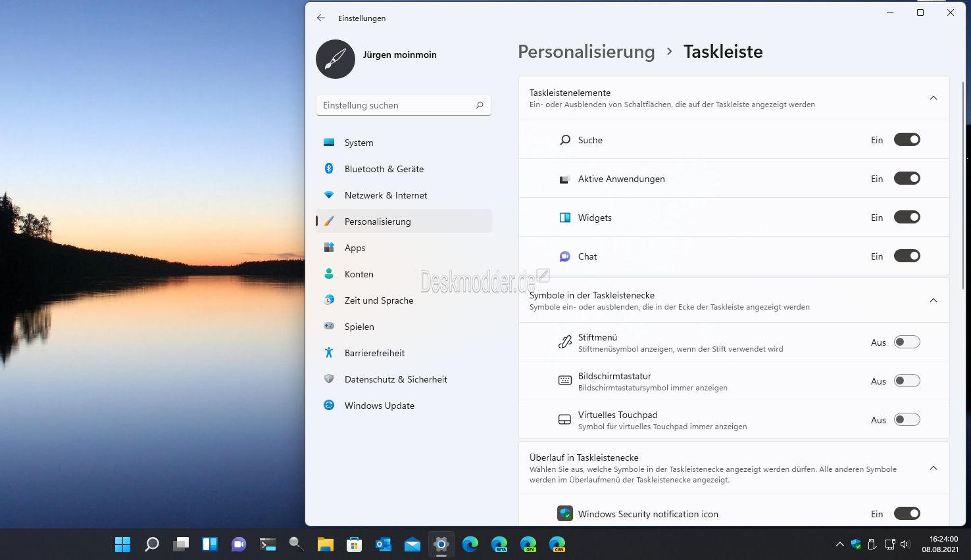Enable the Stiftmenü toggle

(x=907, y=342)
